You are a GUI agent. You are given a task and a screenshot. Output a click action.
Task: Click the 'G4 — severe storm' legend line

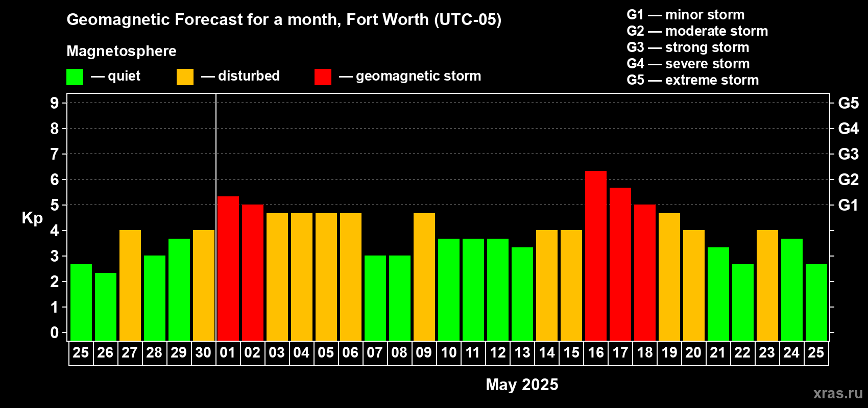click(688, 64)
